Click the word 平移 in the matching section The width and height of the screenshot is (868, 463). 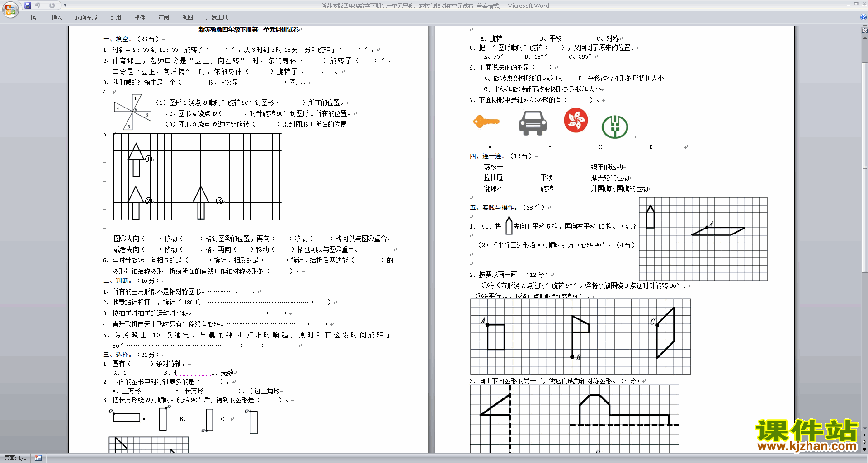[547, 178]
